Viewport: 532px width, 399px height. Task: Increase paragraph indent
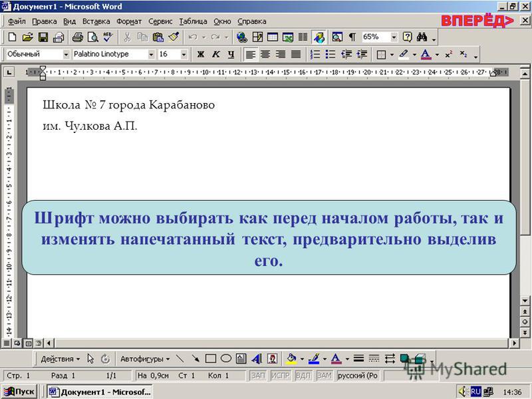click(362, 55)
